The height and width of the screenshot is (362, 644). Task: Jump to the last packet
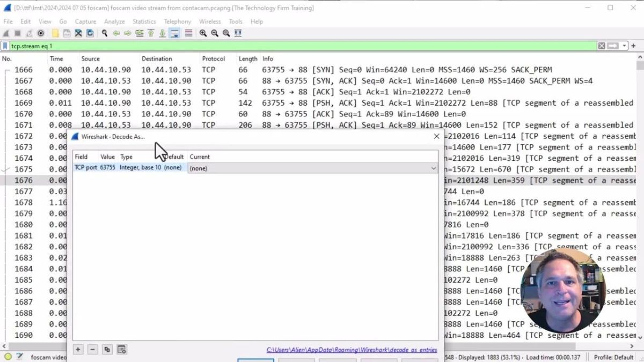pos(163,33)
